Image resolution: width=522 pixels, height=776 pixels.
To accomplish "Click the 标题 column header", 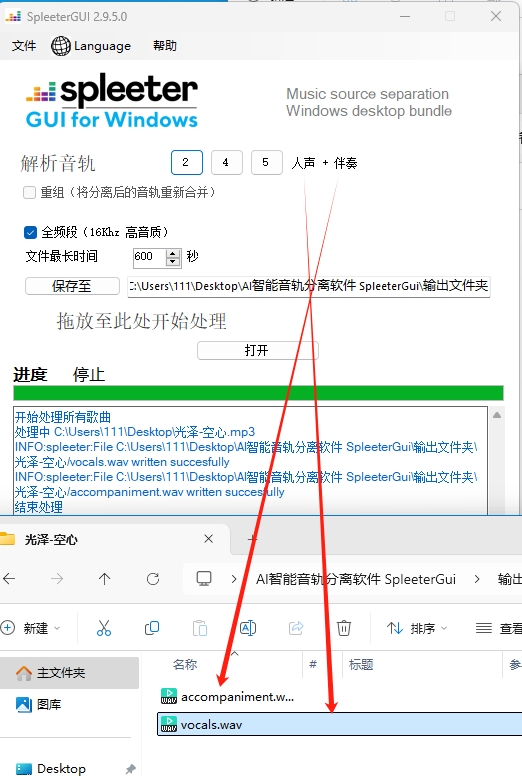I will tap(361, 664).
